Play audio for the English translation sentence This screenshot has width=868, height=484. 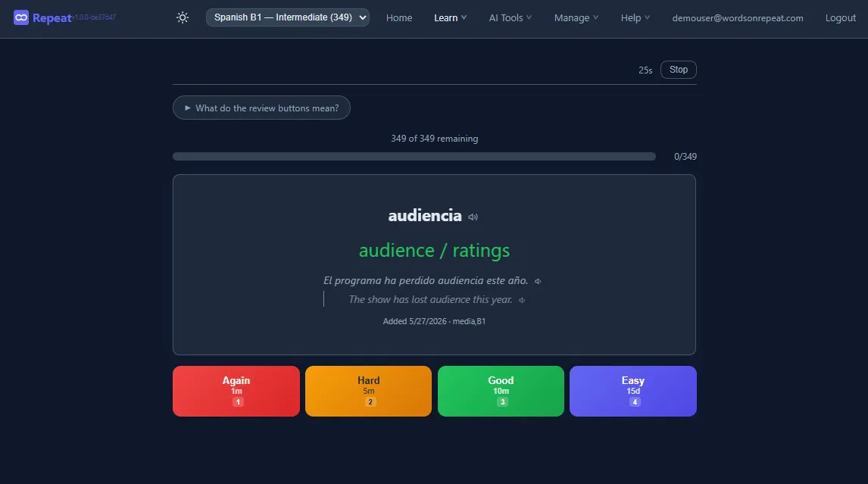coord(521,300)
